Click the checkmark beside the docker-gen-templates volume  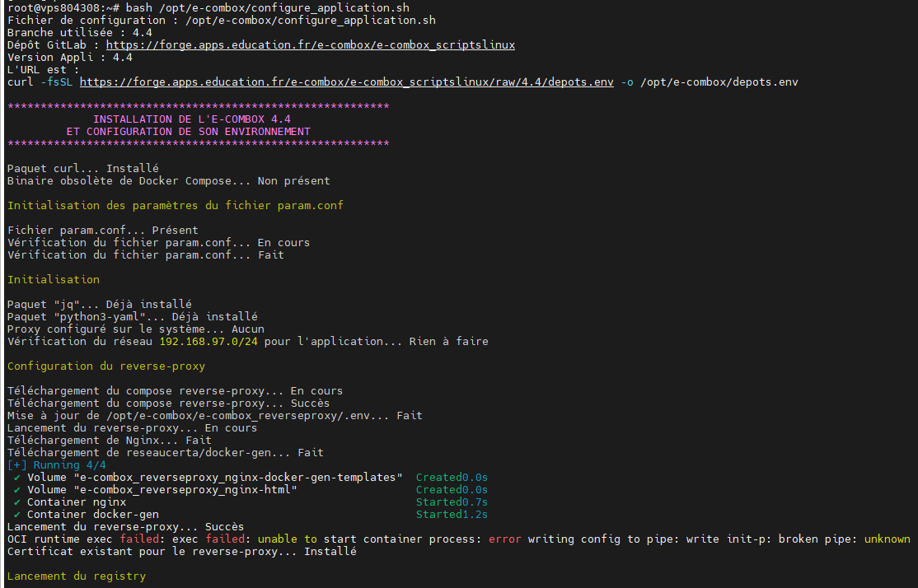click(17, 478)
